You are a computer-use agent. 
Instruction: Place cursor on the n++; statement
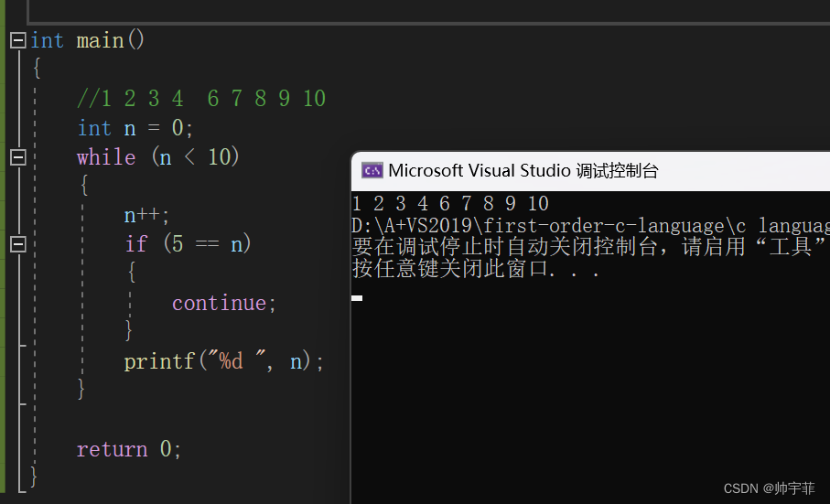click(146, 215)
